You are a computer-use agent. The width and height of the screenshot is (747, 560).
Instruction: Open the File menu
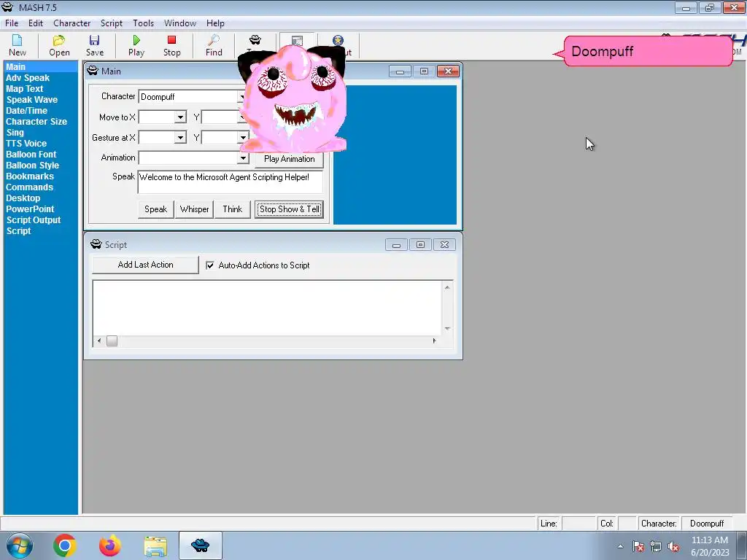coord(12,23)
